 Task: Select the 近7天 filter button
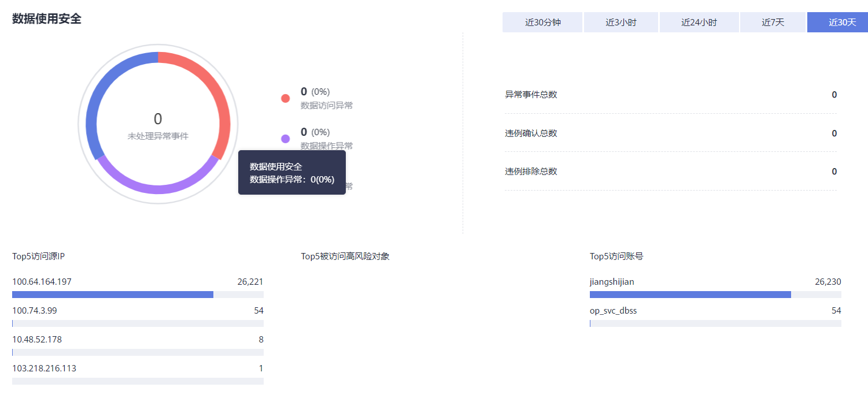[773, 22]
